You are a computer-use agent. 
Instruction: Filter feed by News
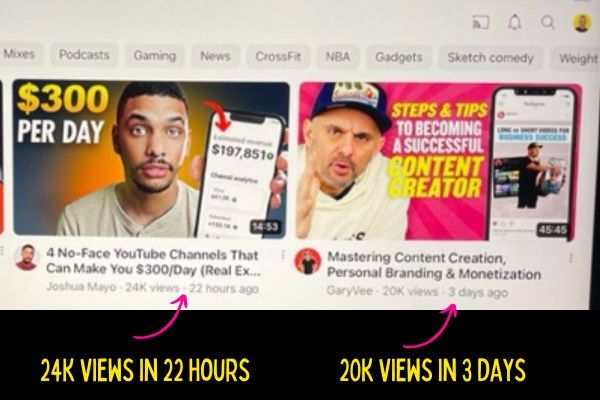coord(215,56)
